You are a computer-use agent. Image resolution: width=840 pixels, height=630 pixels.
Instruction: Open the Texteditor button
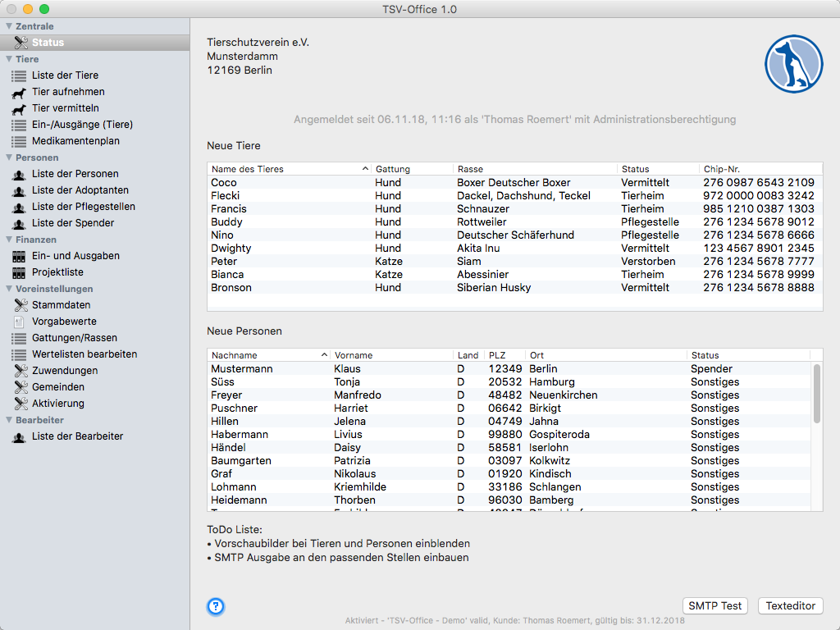pos(790,606)
